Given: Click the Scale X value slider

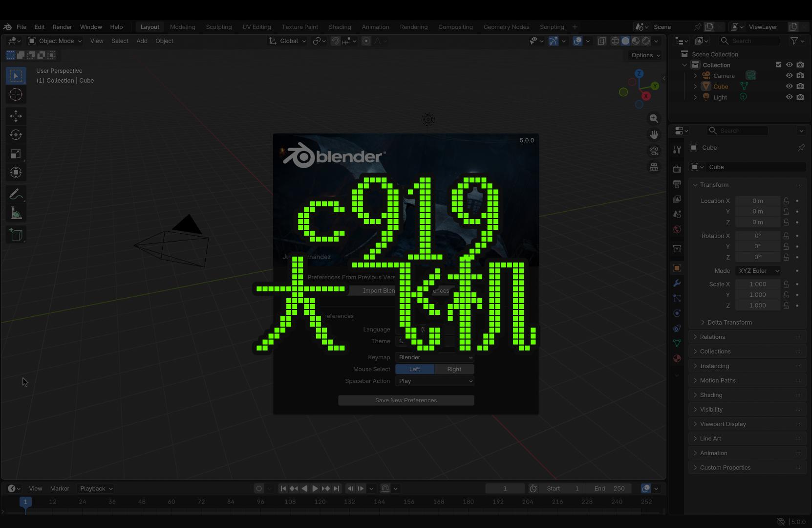Looking at the screenshot, I should tap(758, 284).
